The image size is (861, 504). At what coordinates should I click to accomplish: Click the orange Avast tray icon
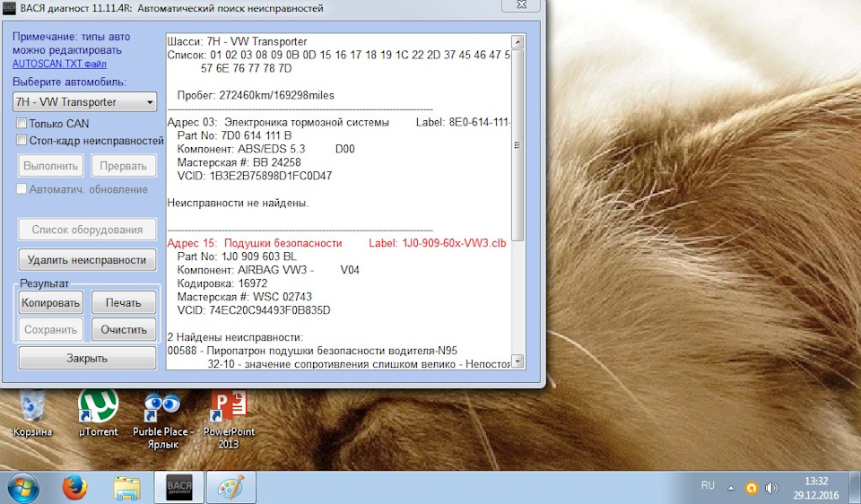click(752, 488)
